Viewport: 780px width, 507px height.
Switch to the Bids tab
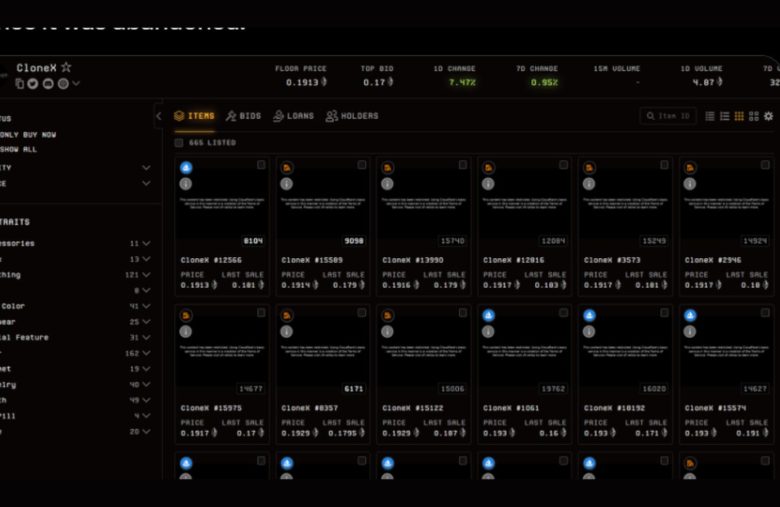point(243,116)
